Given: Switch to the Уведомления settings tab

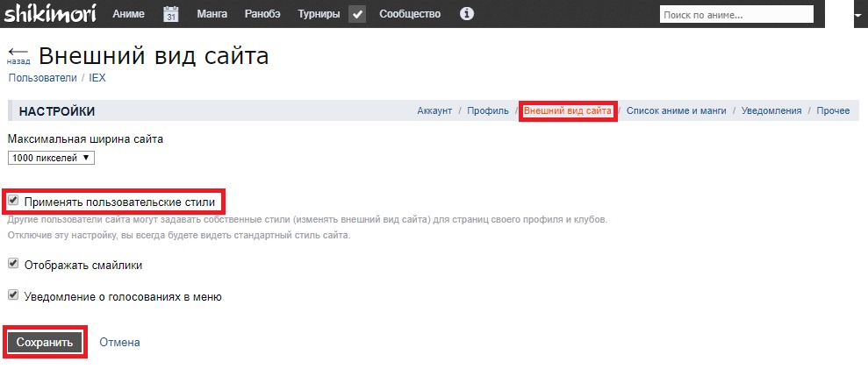Looking at the screenshot, I should (771, 111).
